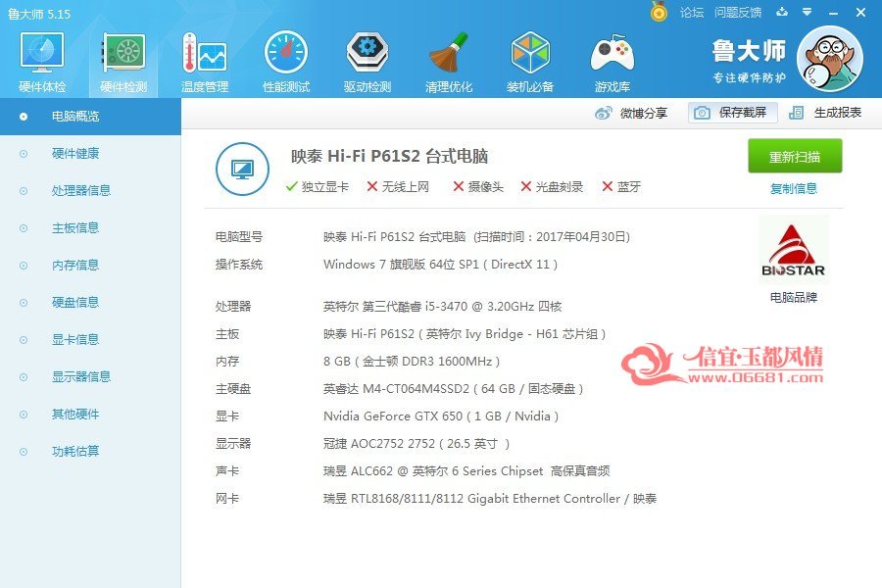Screen dimensions: 882x588
Task: Share via 微博分享
Action: click(x=631, y=113)
